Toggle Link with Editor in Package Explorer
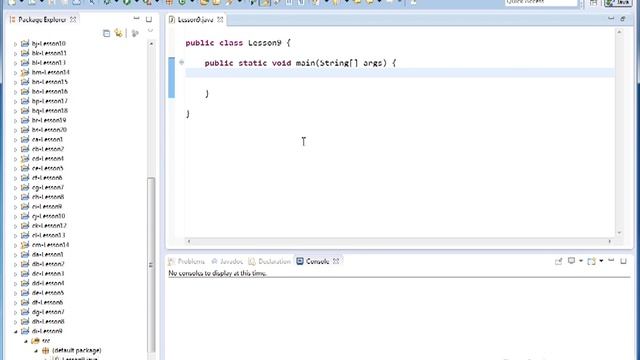The image size is (640, 360). [x=118, y=33]
